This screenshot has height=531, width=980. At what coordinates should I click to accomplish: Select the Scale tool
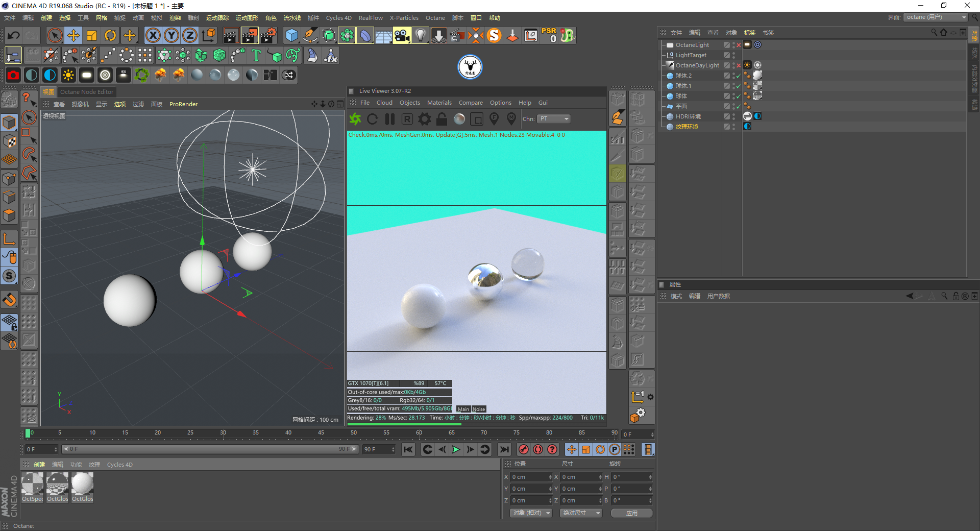(x=92, y=35)
